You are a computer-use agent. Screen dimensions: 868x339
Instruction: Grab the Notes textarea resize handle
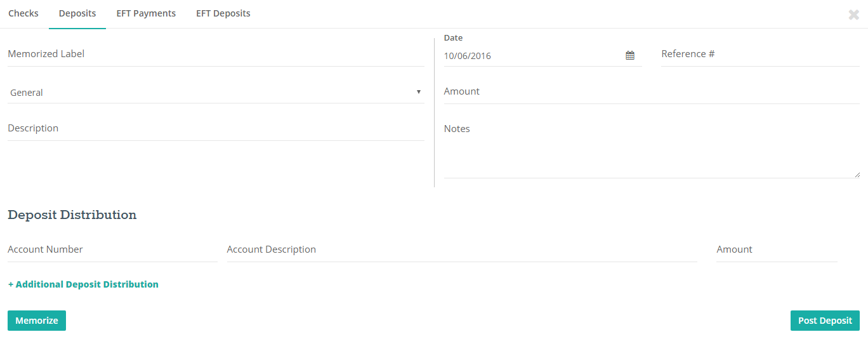(857, 175)
